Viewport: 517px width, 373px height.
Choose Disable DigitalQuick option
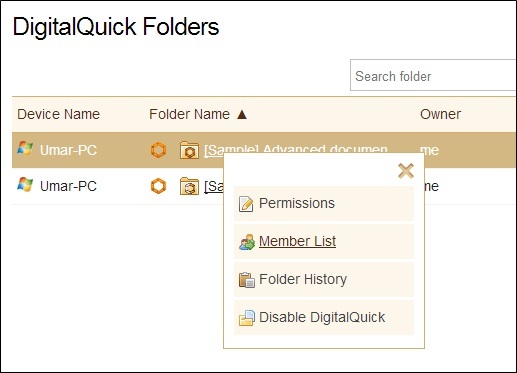[x=324, y=317]
